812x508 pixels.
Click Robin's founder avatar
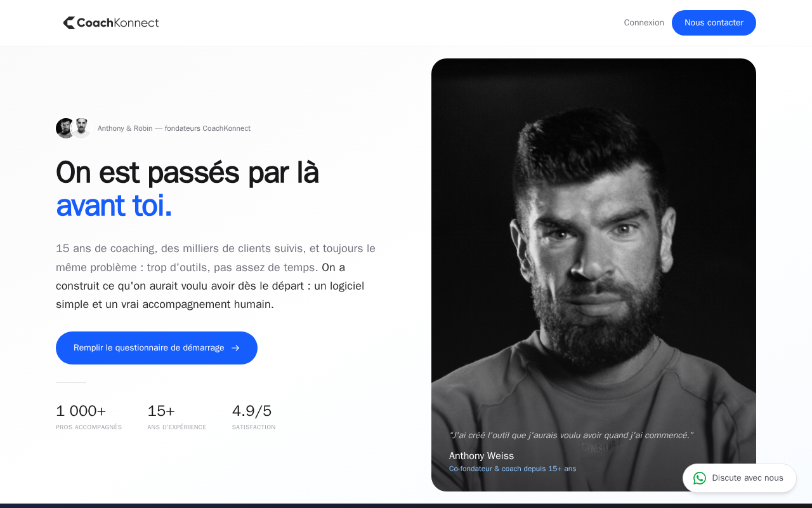click(x=81, y=128)
